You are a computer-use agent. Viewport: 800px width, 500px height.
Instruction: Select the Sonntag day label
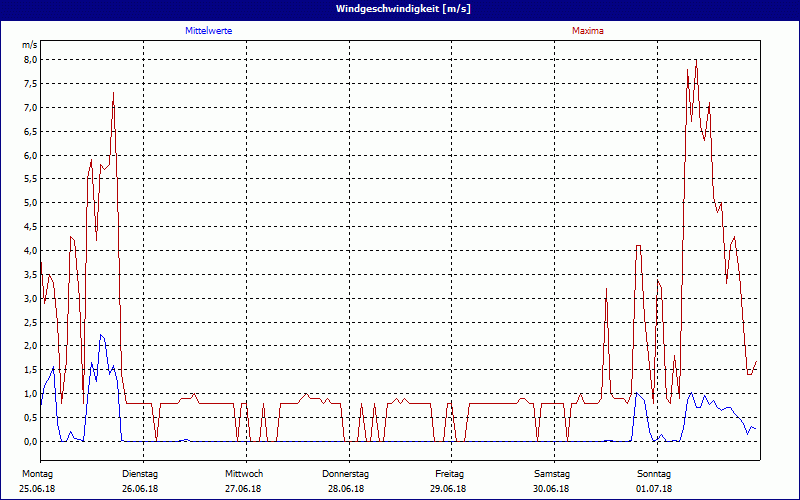655,473
